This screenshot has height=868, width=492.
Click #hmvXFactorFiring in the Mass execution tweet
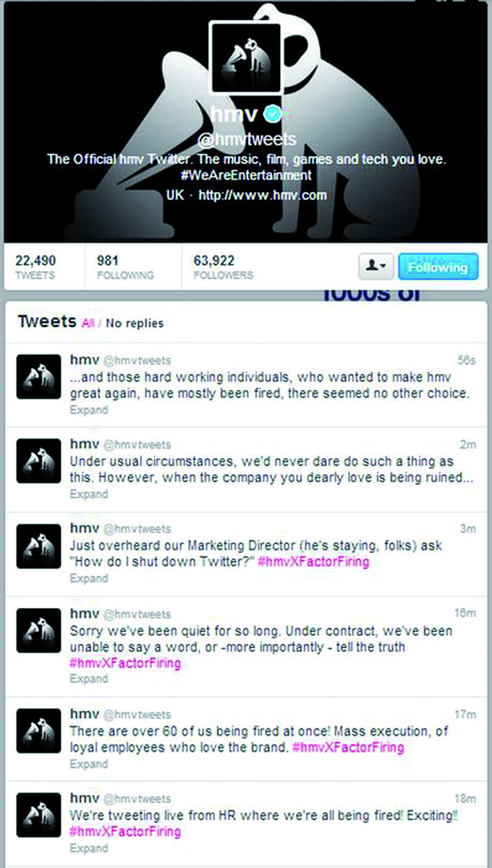(348, 747)
